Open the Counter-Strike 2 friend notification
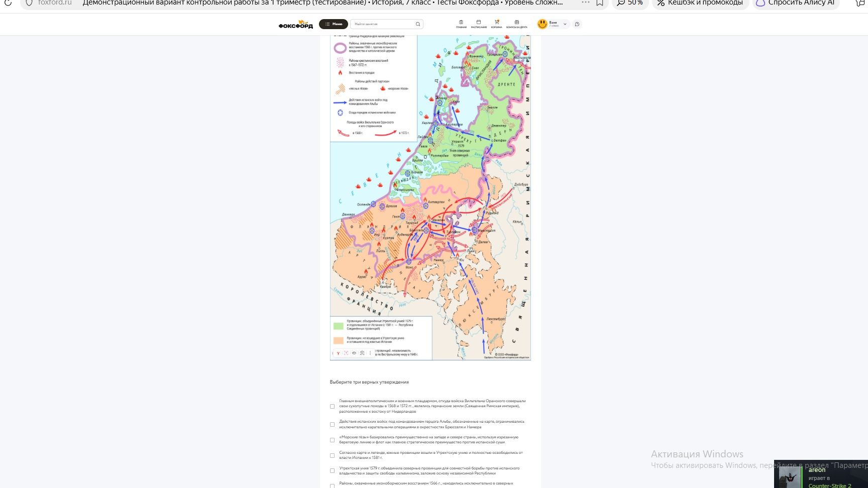The image size is (868, 488). pyautogui.click(x=821, y=474)
